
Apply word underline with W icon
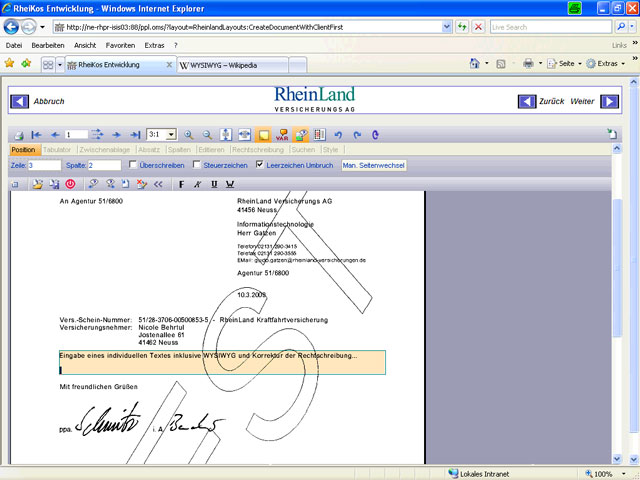230,184
